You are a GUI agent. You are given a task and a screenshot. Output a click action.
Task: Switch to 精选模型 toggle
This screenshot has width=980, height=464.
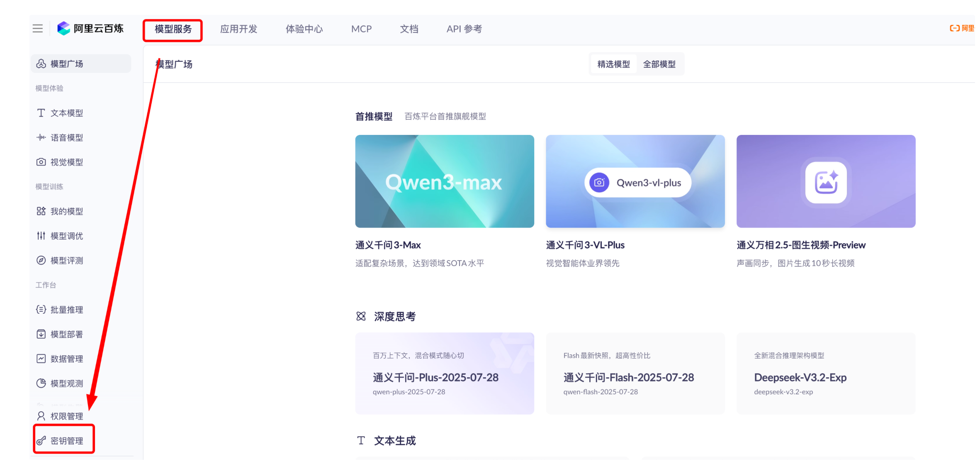click(x=613, y=64)
